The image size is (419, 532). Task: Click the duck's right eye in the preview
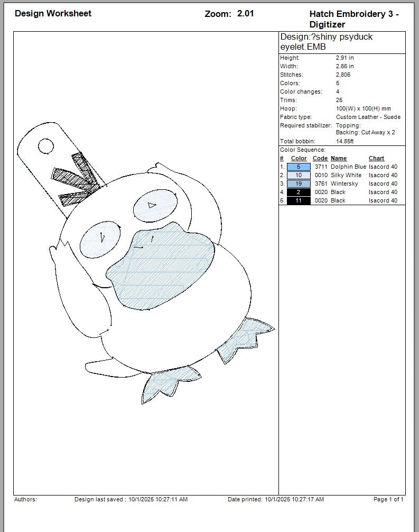click(x=155, y=206)
